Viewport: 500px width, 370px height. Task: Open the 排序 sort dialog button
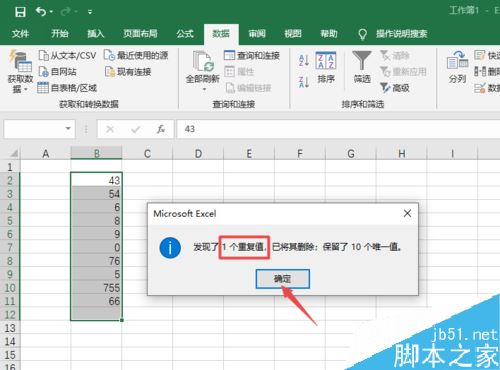[x=326, y=67]
